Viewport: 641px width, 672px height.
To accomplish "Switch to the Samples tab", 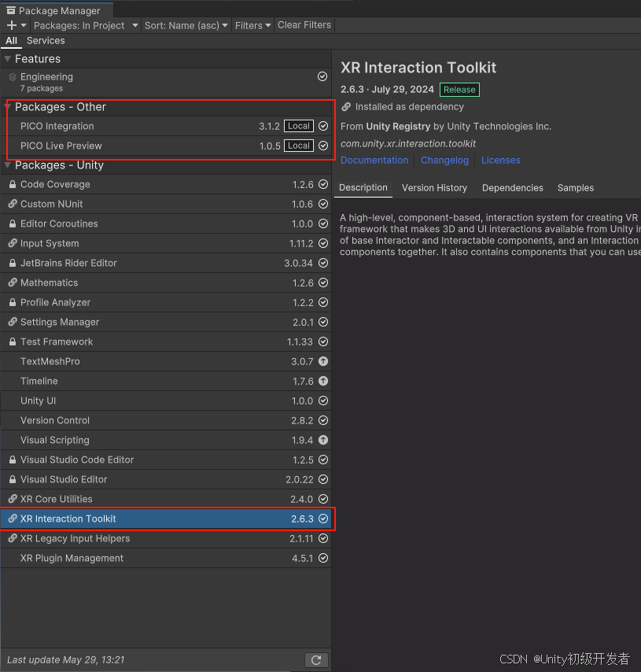I will (x=576, y=188).
